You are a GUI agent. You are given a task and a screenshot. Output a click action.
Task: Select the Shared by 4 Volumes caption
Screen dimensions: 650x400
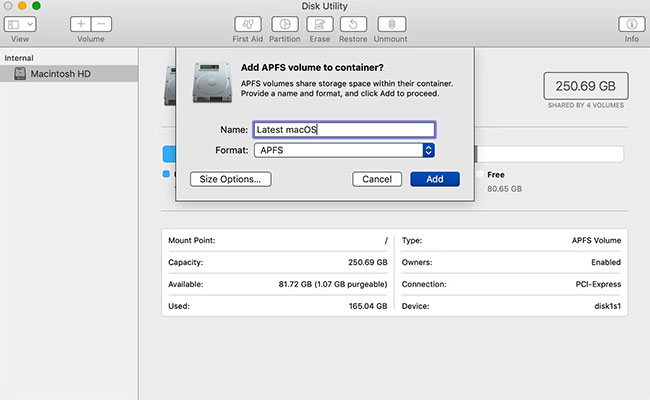tap(586, 105)
